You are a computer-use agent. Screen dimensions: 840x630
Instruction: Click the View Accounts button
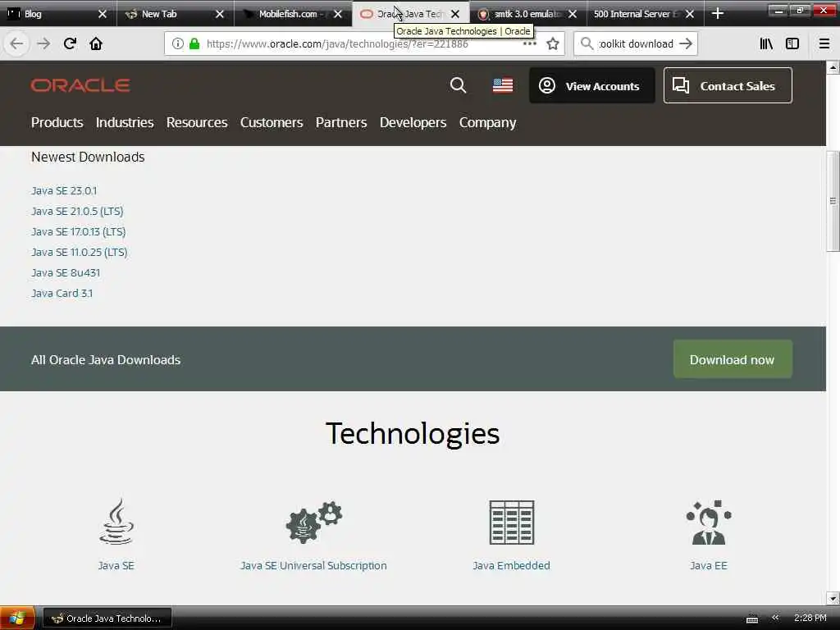592,85
